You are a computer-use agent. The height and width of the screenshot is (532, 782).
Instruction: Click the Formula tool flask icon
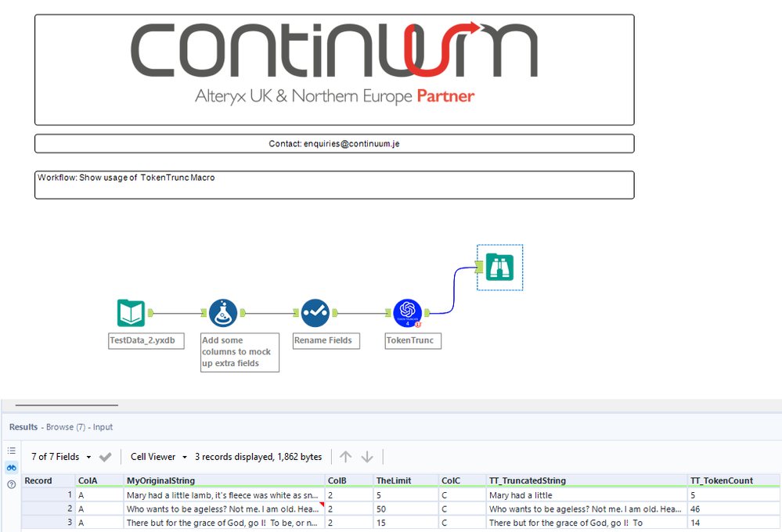[x=223, y=312]
